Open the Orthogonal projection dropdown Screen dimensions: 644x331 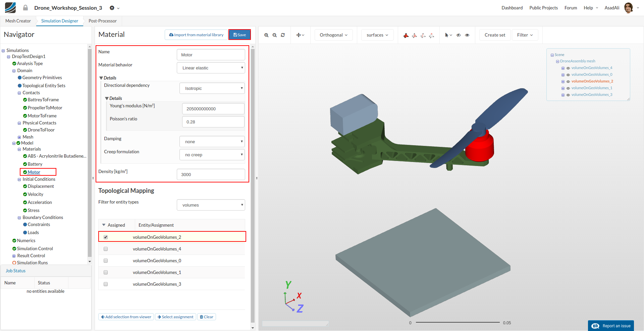coord(333,35)
